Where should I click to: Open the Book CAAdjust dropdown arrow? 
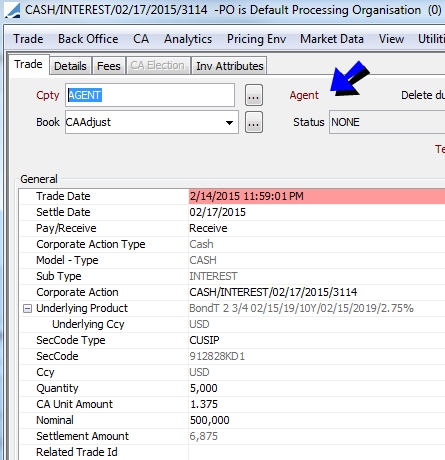tap(229, 122)
